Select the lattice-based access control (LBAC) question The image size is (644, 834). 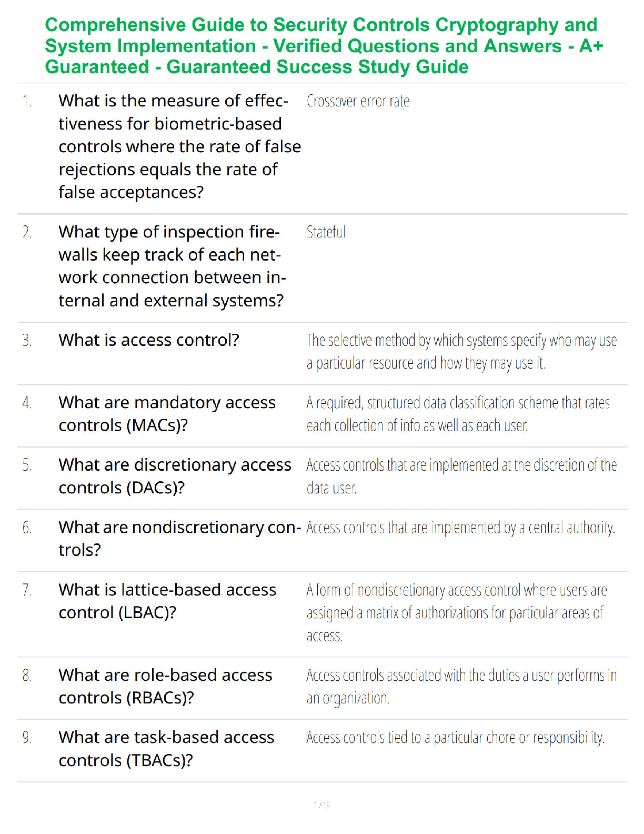pyautogui.click(x=167, y=601)
